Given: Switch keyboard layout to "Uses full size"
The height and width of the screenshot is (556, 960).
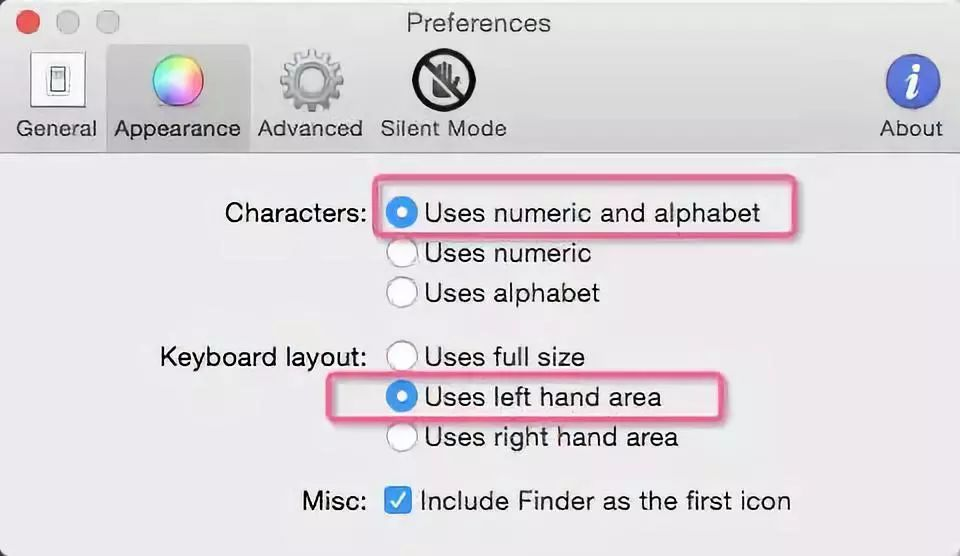Looking at the screenshot, I should point(402,356).
